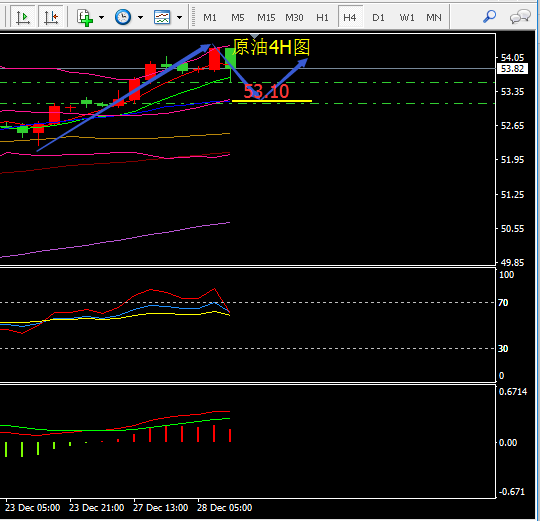Toggle the H4 timeframe button
This screenshot has width=540, height=521.
pyautogui.click(x=350, y=17)
